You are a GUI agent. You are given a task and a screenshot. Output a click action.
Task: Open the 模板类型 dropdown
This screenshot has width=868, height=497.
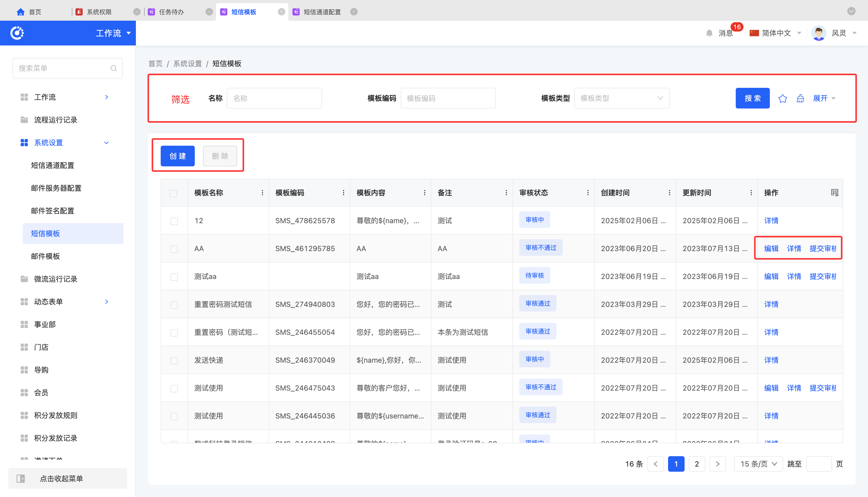coord(621,99)
